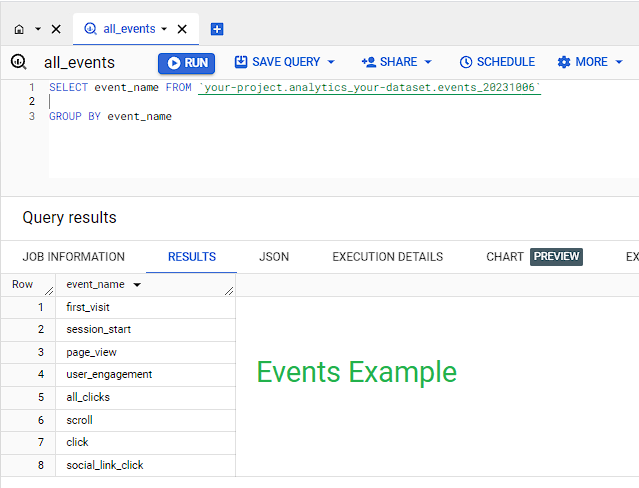
Task: Open the JSON tab
Action: [x=274, y=257]
